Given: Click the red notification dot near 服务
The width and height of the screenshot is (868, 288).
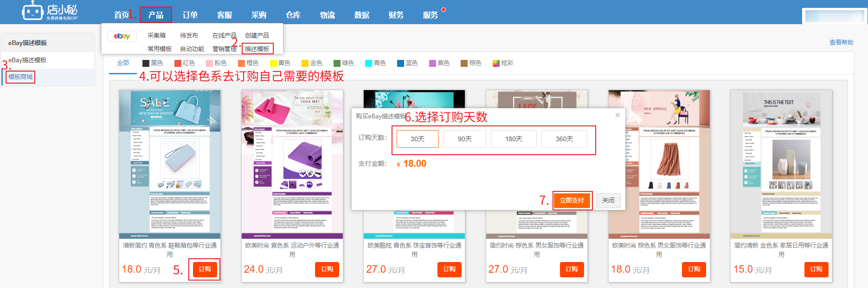Looking at the screenshot, I should [444, 10].
